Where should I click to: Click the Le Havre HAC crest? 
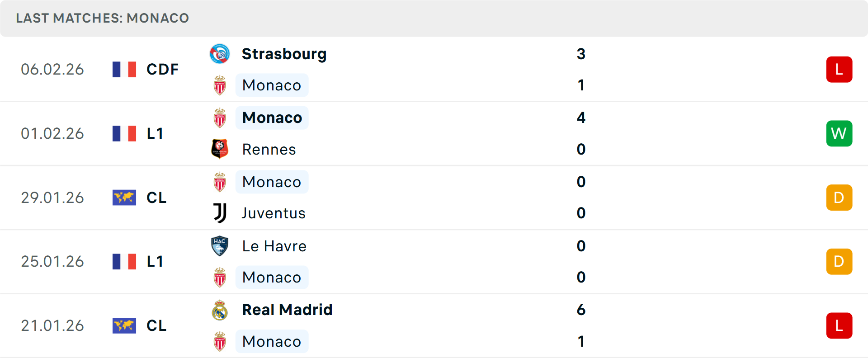(220, 246)
